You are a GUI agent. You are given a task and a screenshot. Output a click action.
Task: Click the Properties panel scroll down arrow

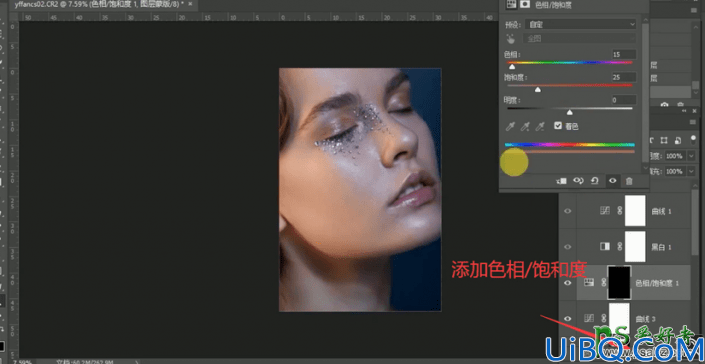point(646,169)
